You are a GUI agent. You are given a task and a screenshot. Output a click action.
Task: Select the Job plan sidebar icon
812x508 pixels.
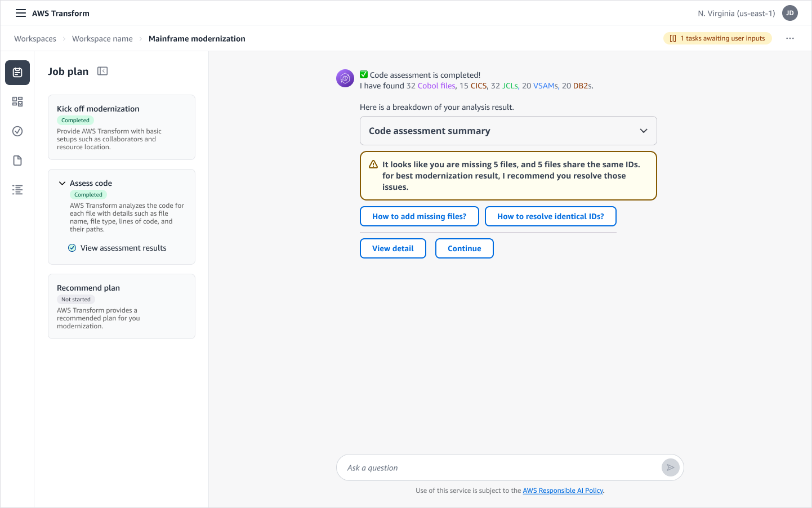click(17, 73)
